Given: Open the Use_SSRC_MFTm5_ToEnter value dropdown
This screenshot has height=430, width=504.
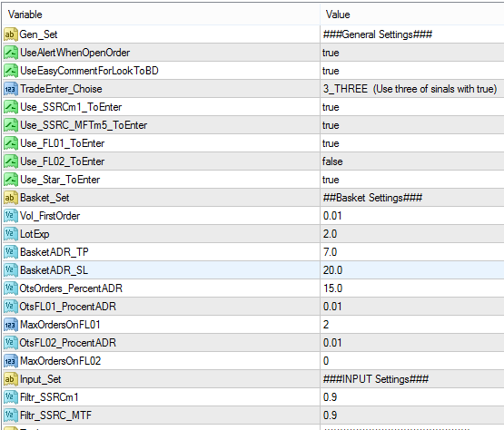Looking at the screenshot, I should click(412, 125).
